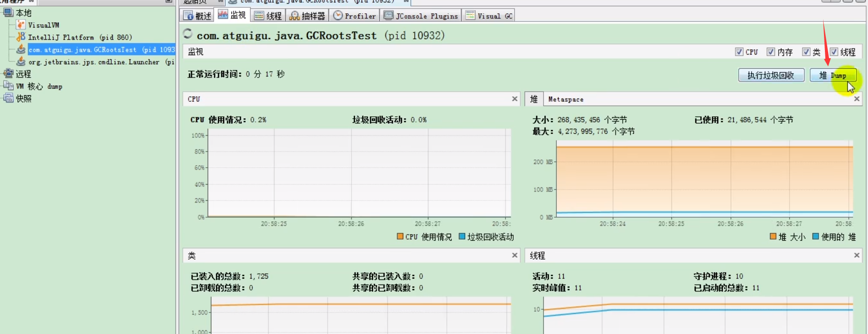Select the 堆 heap sub-tab

[x=534, y=99]
